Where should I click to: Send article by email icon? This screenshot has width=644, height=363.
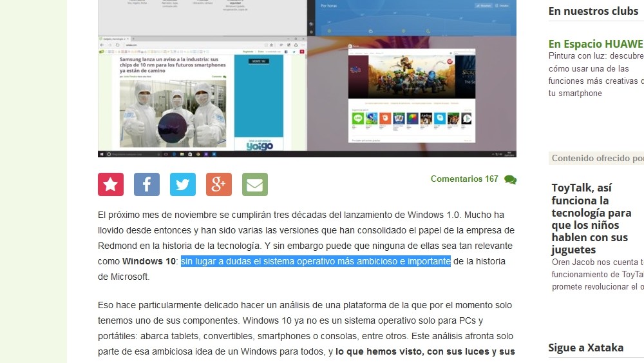[x=254, y=184]
